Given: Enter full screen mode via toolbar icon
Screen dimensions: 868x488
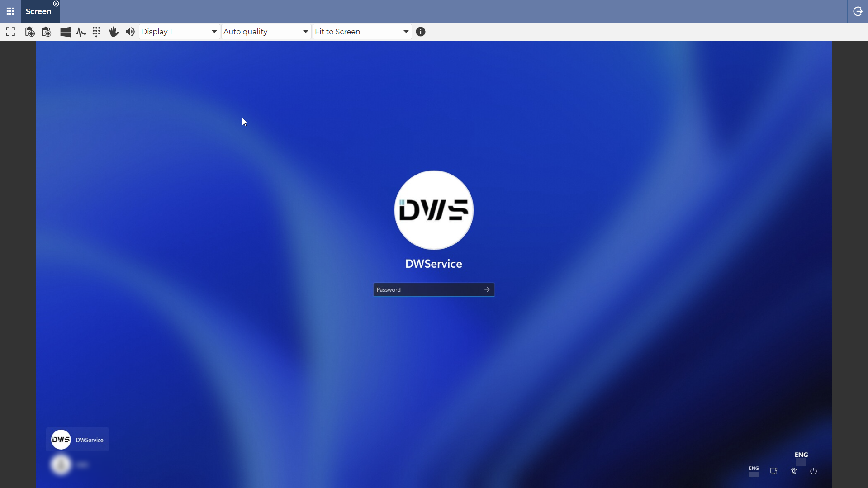Looking at the screenshot, I should (x=10, y=32).
